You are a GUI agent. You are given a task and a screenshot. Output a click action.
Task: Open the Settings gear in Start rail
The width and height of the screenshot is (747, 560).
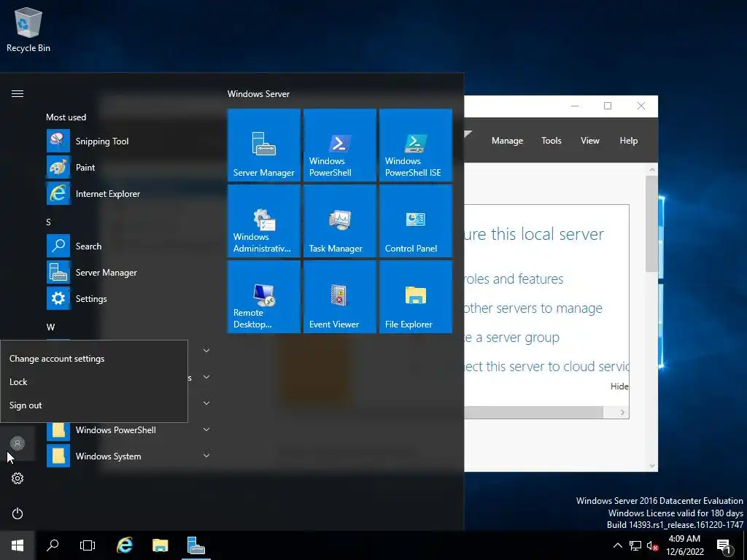[18, 478]
